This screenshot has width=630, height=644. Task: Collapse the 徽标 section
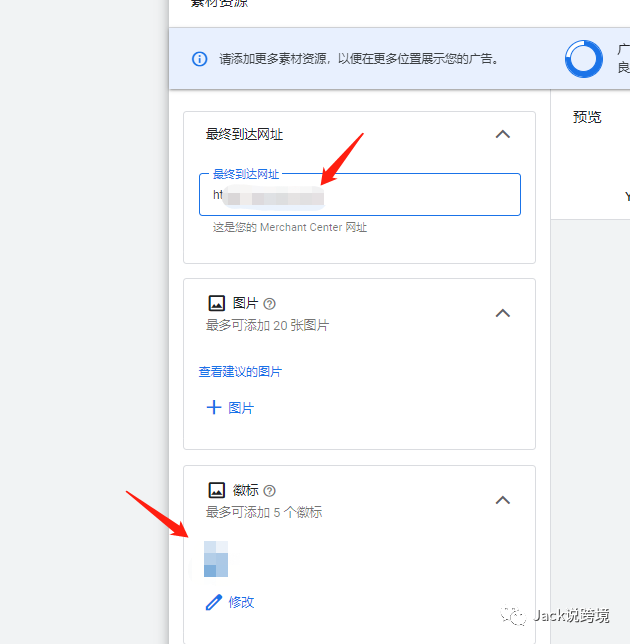click(x=503, y=500)
